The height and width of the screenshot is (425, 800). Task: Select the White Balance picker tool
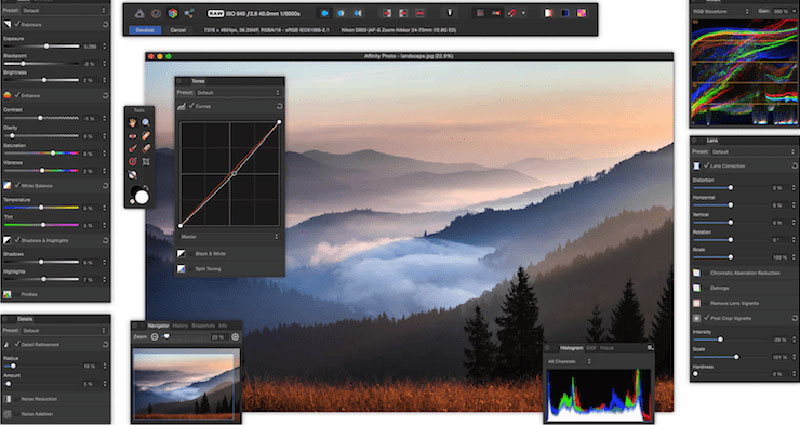[133, 175]
